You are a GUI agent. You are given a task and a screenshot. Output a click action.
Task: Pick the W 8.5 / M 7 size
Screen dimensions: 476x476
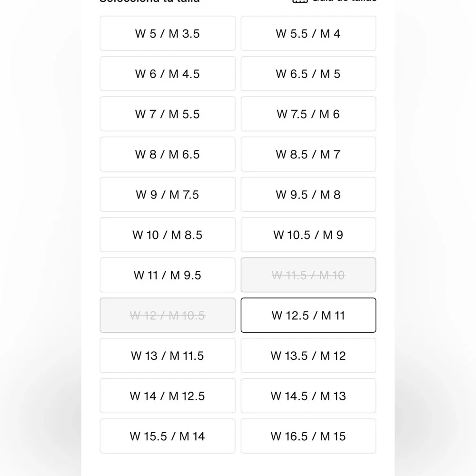tap(308, 154)
